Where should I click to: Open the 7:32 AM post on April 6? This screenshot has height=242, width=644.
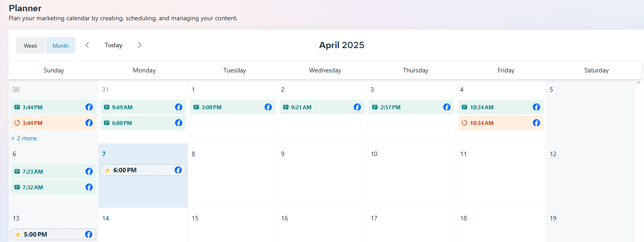click(x=54, y=187)
